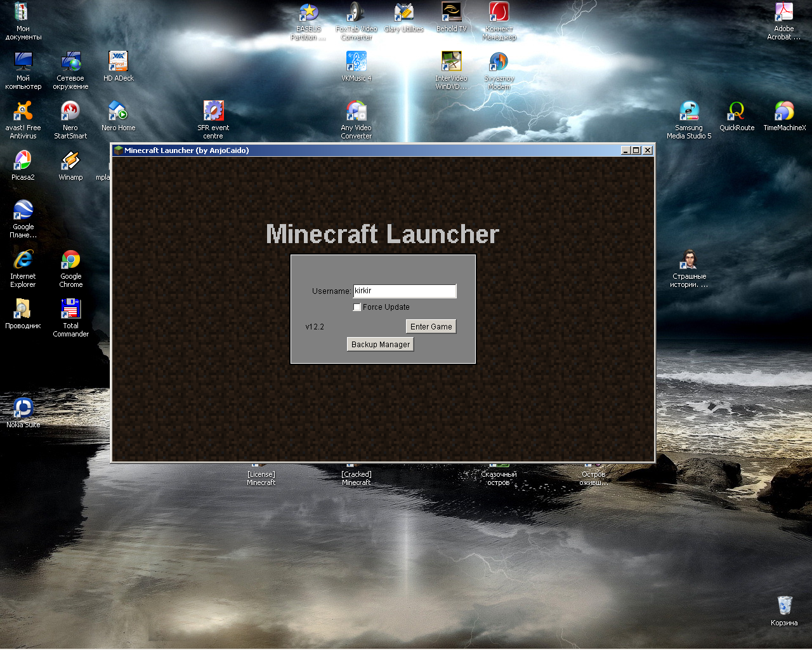Minimize the Minecraft Launcher window

pyautogui.click(x=625, y=150)
